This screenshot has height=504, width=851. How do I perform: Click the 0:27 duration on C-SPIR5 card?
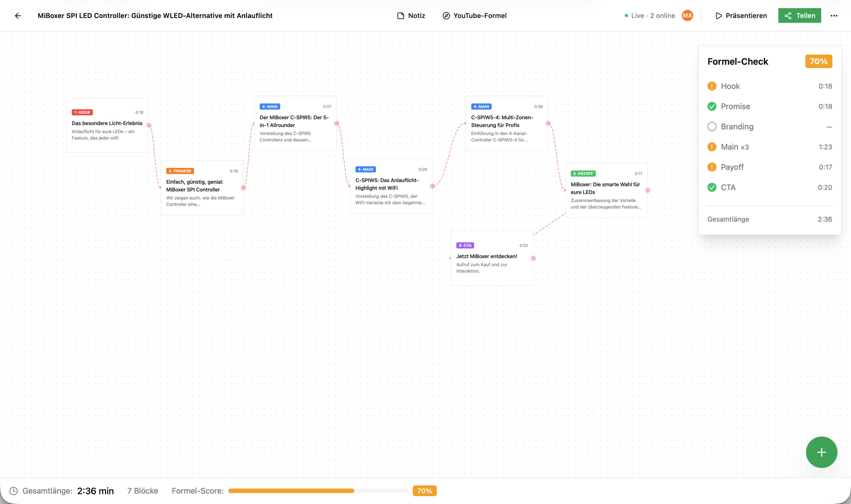click(327, 107)
